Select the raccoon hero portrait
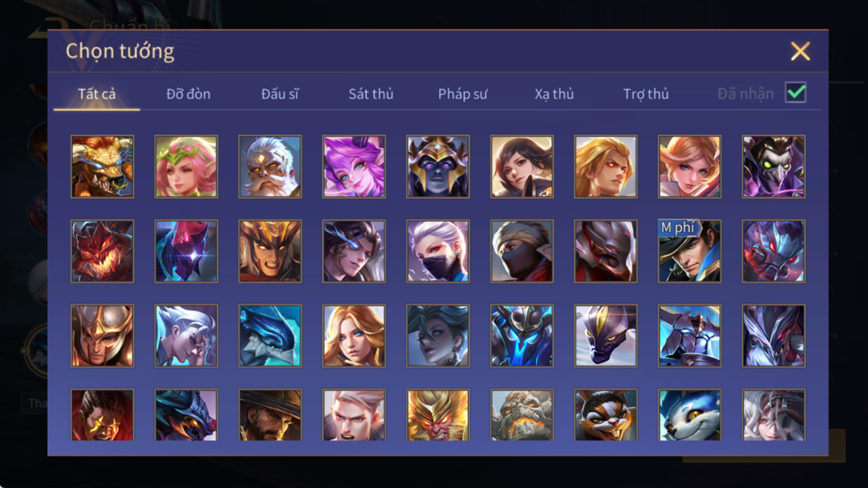This screenshot has width=868, height=488. pyautogui.click(x=606, y=415)
